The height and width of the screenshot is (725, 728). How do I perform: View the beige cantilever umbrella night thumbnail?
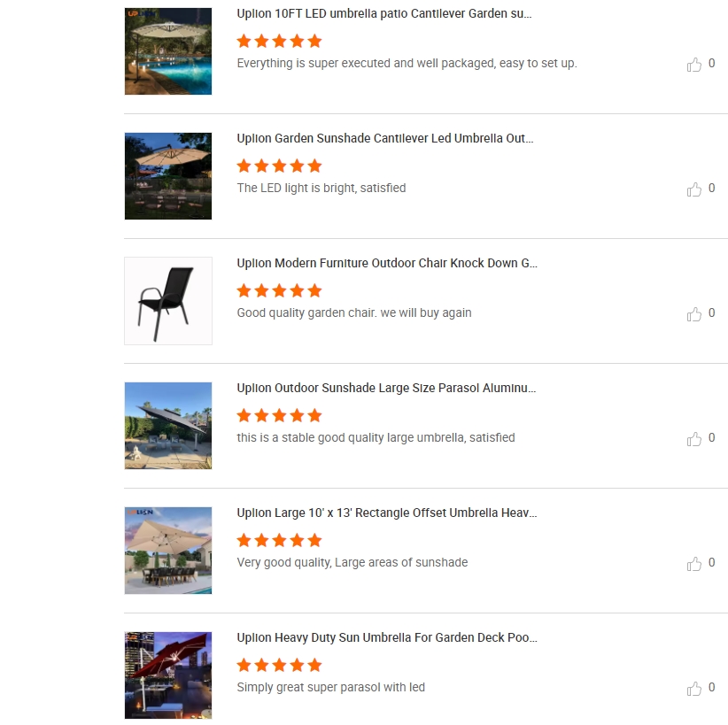[168, 176]
